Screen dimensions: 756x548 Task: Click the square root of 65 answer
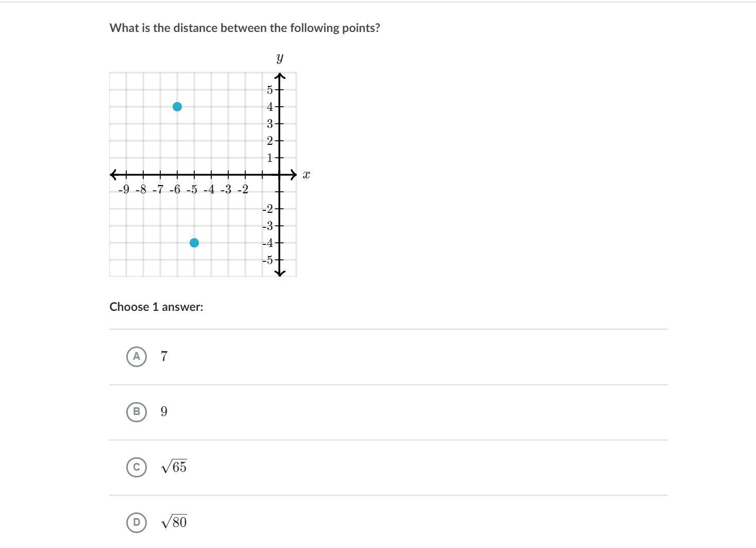[174, 467]
